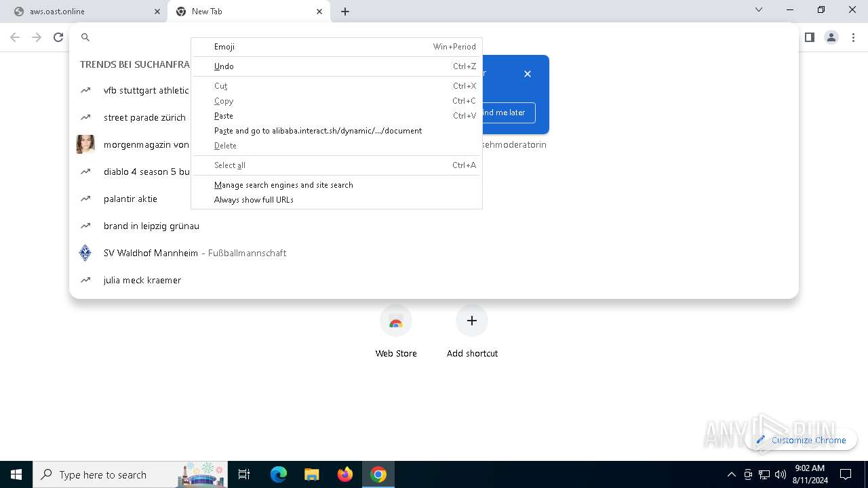
Task: Open Chrome's three-dot menu
Action: (x=853, y=37)
